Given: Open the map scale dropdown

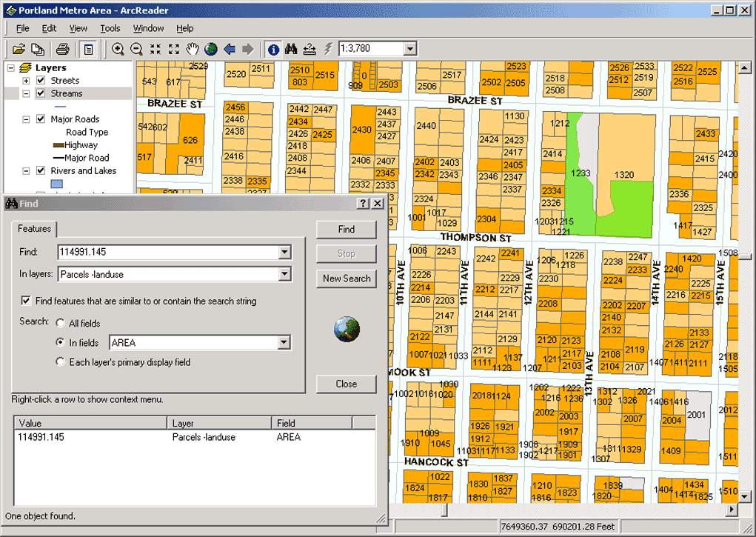Looking at the screenshot, I should pos(410,49).
